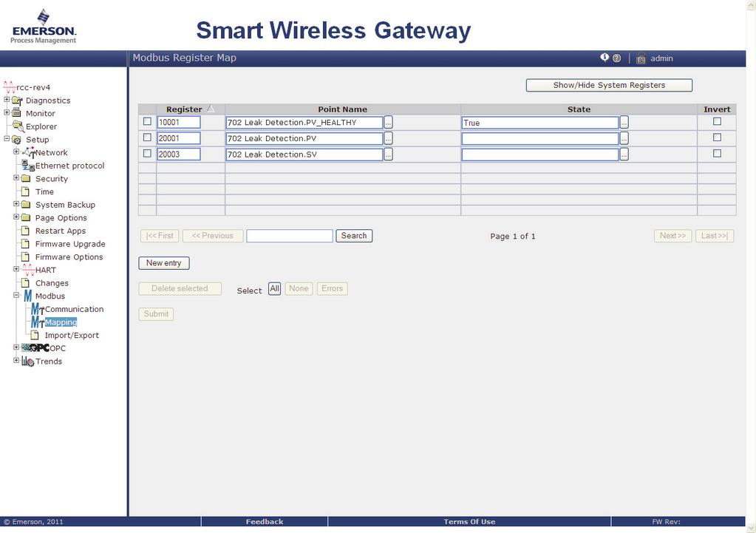Open state picker next to True value
Viewport: 756px width, 533px height.
[x=624, y=123]
